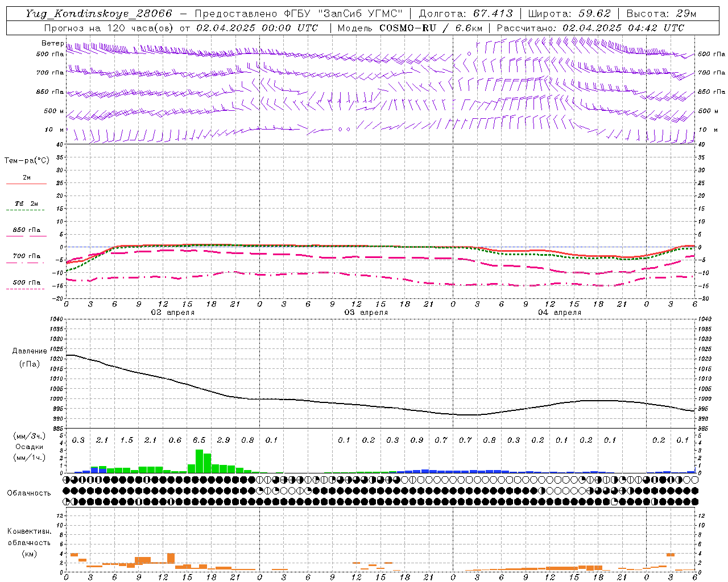The image size is (728, 582).
Task: Select the 'Td 2м' dew point legend entry
Action: point(26,203)
